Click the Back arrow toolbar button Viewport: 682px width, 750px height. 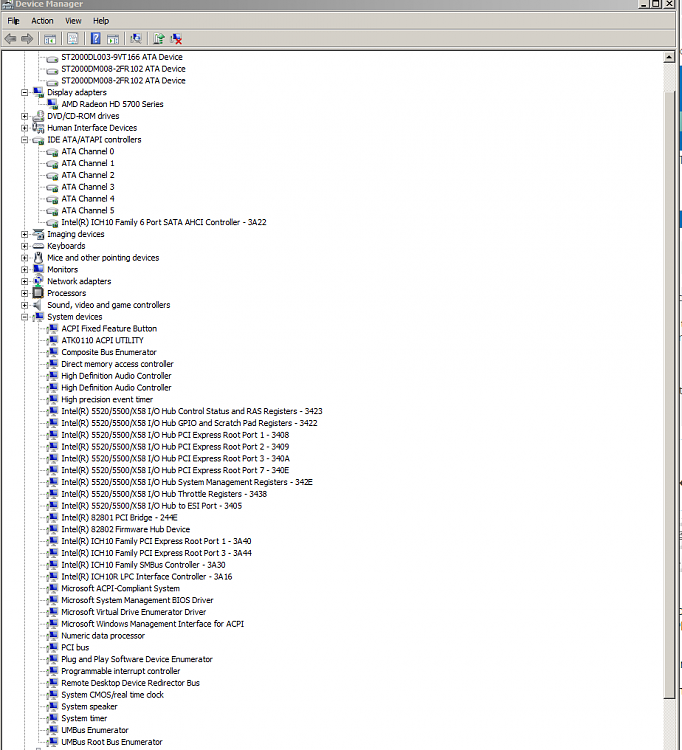10,39
